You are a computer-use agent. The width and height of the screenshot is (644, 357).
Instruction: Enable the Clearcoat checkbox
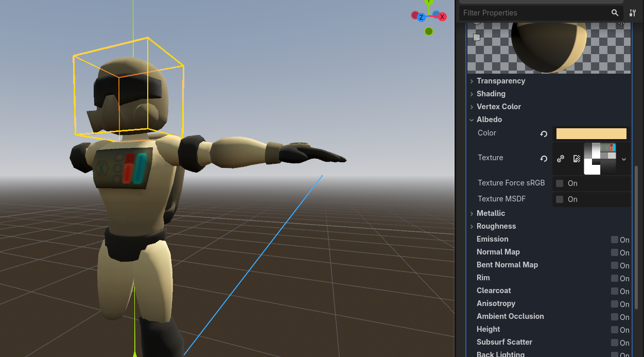coord(614,291)
